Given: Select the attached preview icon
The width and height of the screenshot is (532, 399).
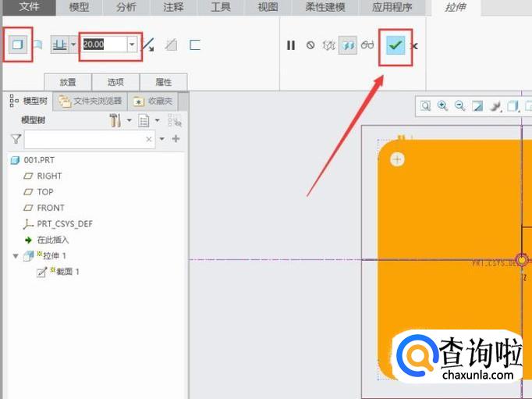Looking at the screenshot, I should (x=348, y=45).
